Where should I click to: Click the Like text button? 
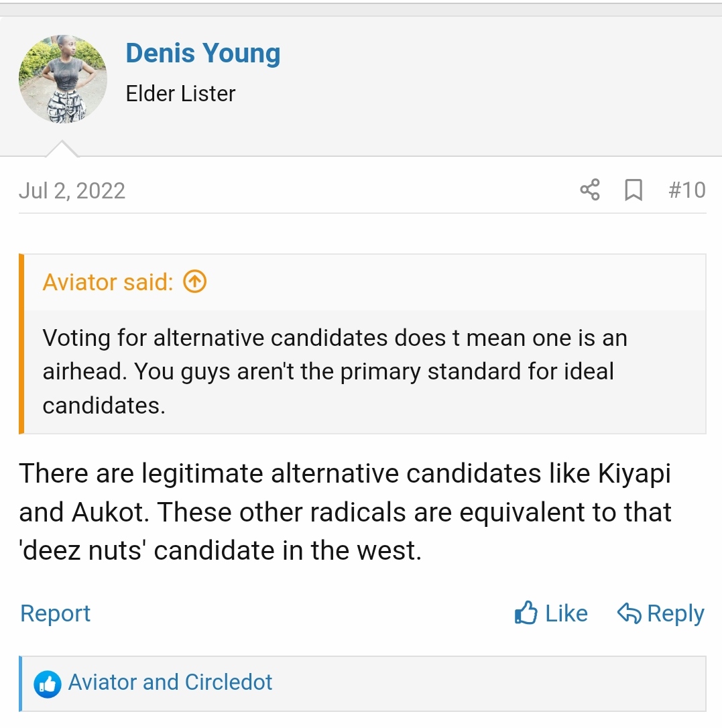click(x=566, y=613)
